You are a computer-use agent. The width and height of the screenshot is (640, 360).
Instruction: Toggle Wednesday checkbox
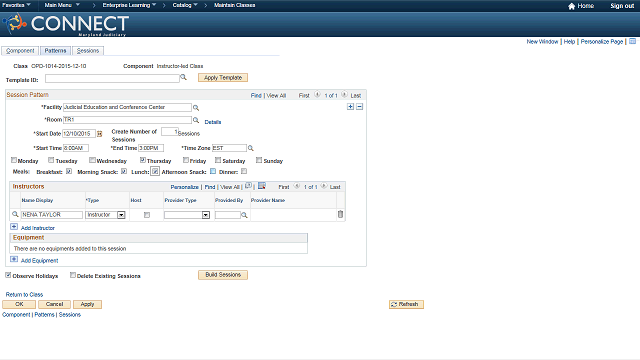pyautogui.click(x=92, y=160)
